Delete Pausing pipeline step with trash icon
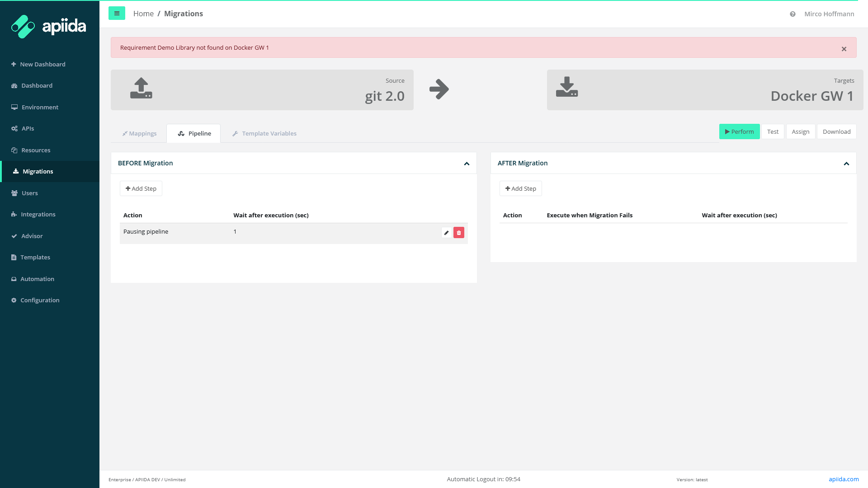The width and height of the screenshot is (868, 488). click(459, 233)
